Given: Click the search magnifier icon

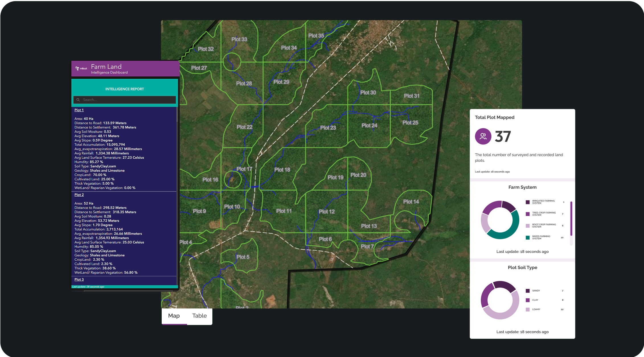Looking at the screenshot, I should (78, 100).
